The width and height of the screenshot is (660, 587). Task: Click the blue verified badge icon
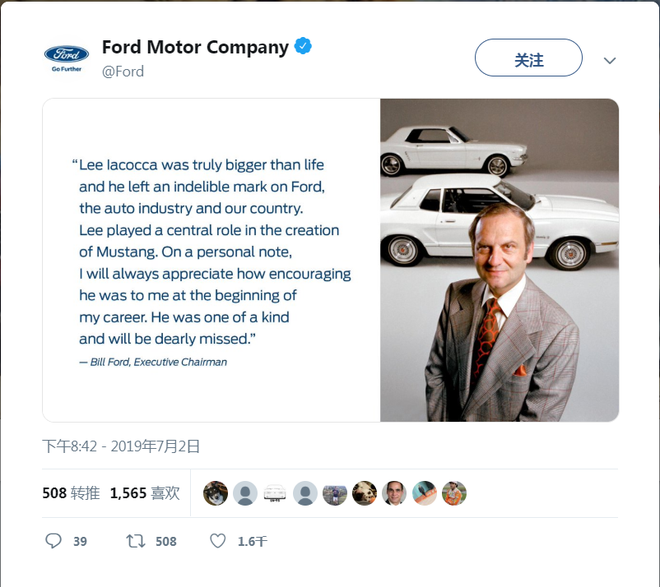point(303,46)
